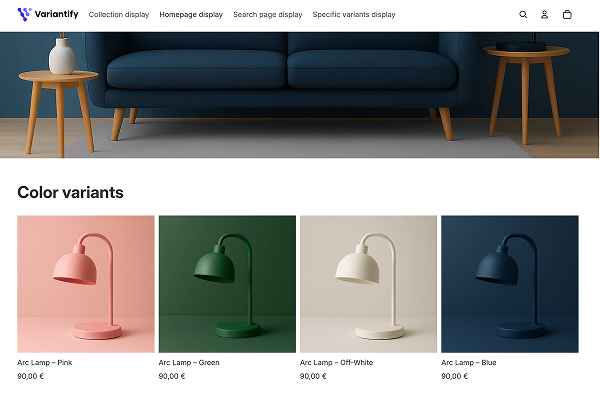Click the Color variants heading

[70, 193]
